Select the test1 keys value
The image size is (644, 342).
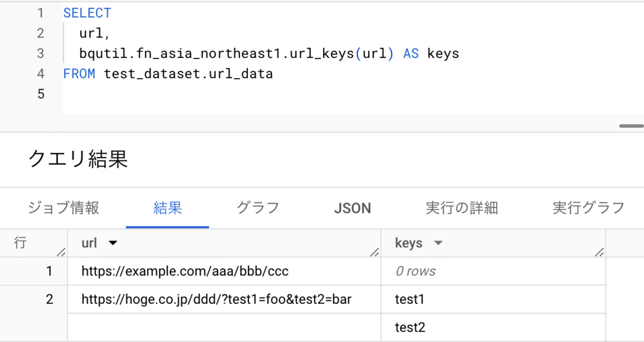point(410,299)
